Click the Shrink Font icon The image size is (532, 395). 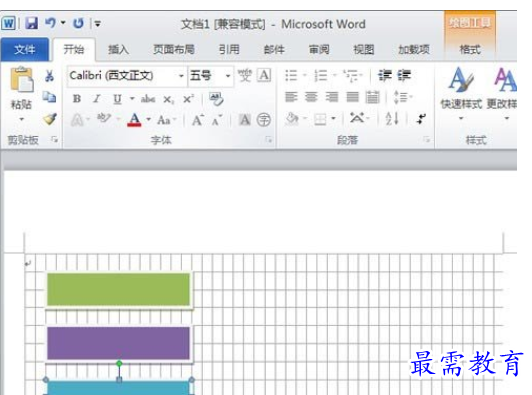(217, 120)
